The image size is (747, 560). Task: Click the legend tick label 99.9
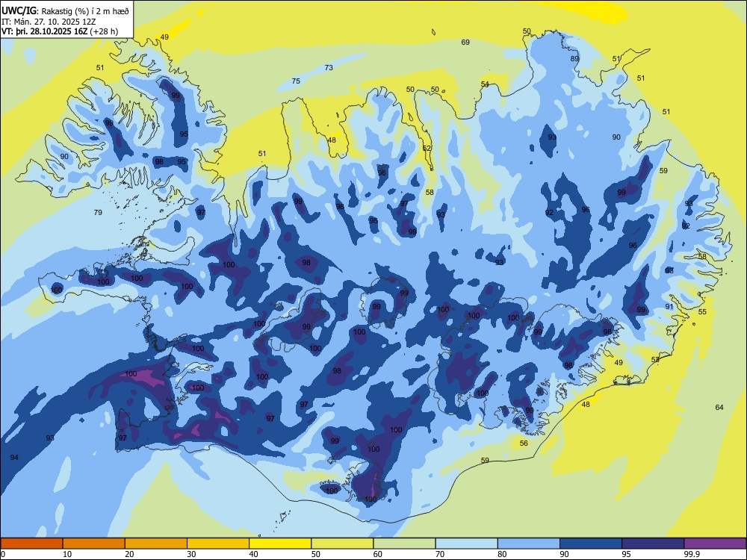click(x=692, y=554)
